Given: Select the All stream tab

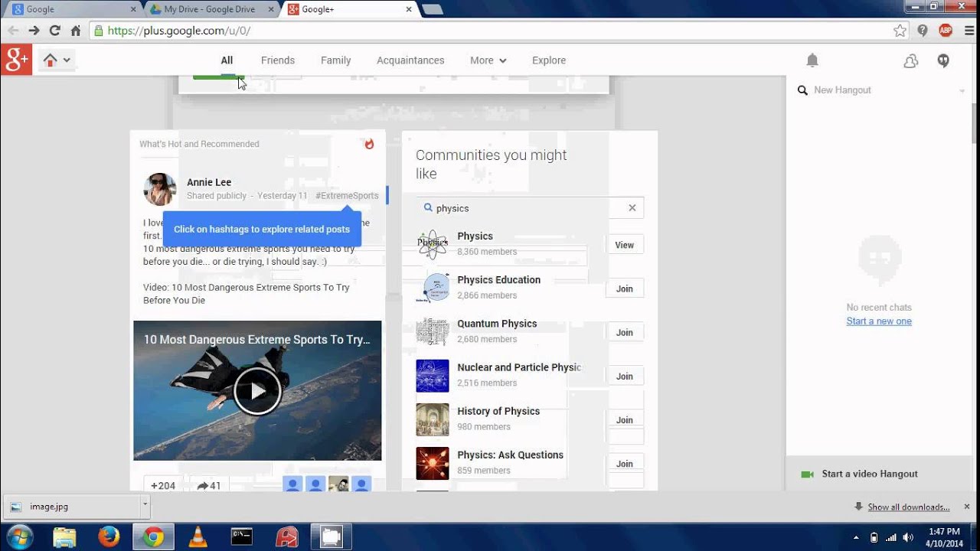Looking at the screenshot, I should [x=227, y=60].
